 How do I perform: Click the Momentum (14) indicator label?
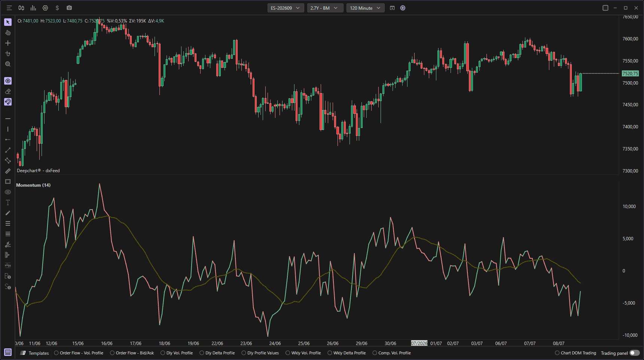pos(33,185)
